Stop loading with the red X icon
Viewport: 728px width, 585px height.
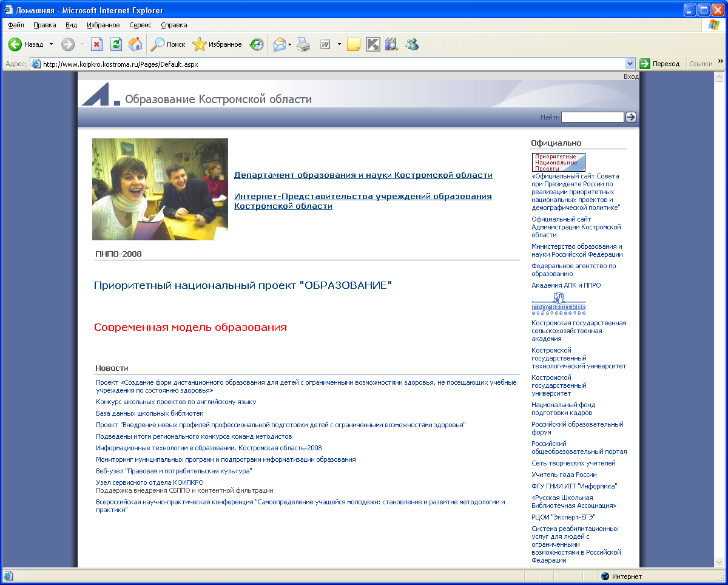[x=96, y=44]
